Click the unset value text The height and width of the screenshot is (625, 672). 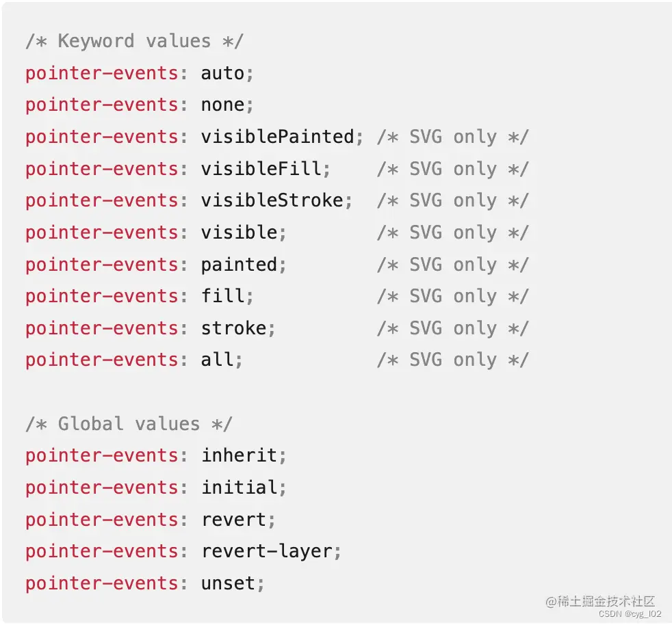click(228, 583)
